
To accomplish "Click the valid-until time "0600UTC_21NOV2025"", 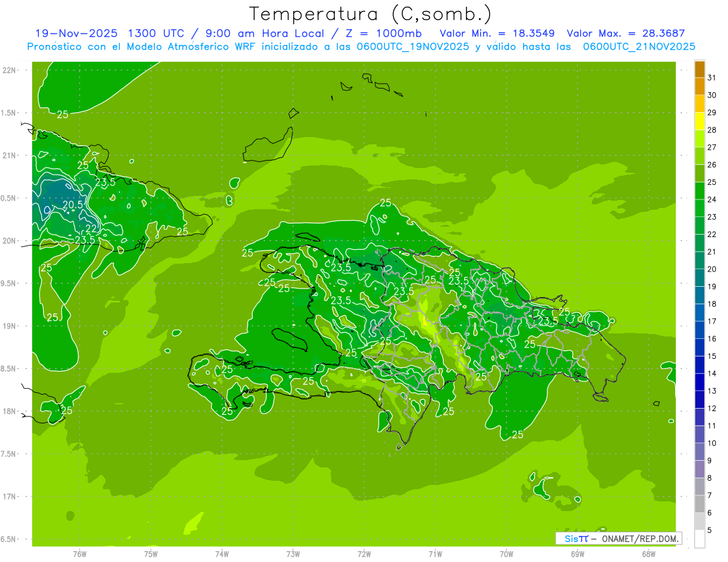I will coord(639,47).
